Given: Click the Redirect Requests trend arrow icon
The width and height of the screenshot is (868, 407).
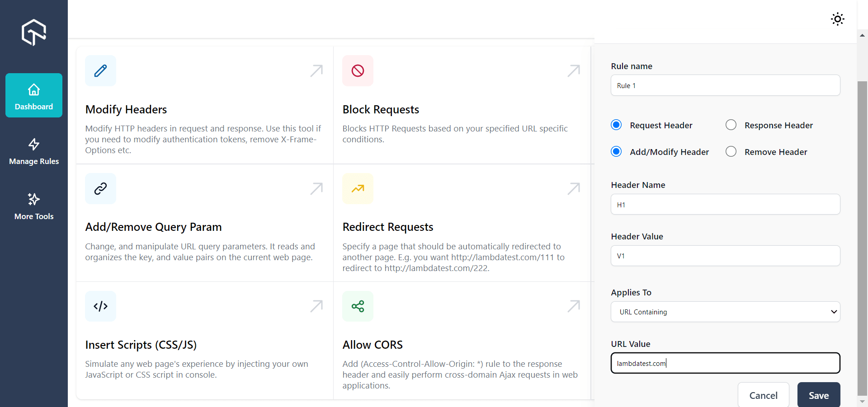Looking at the screenshot, I should pyautogui.click(x=358, y=188).
